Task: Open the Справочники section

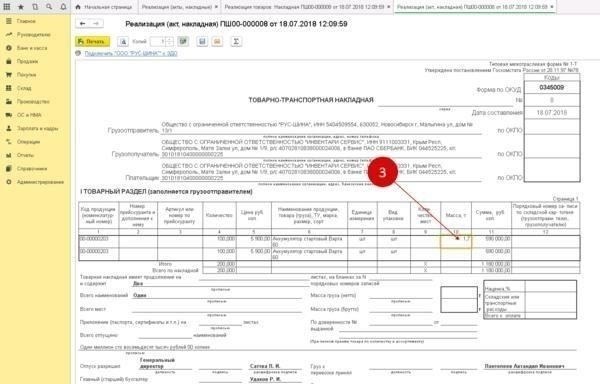Action: tap(32, 169)
